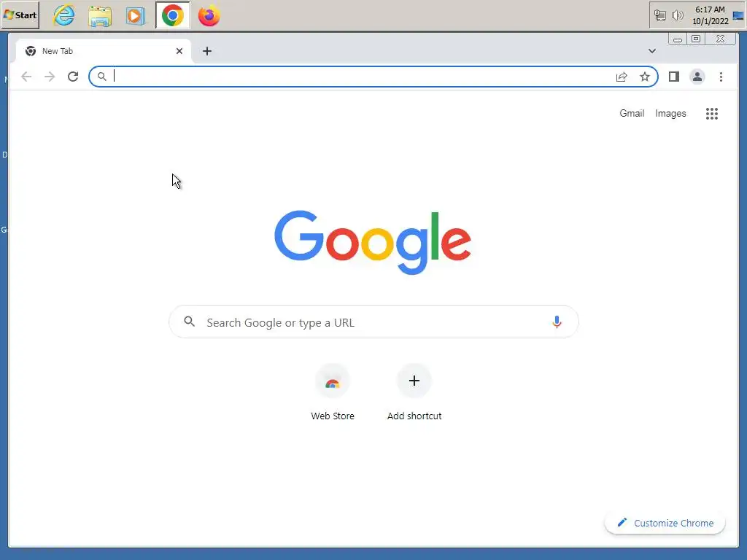The height and width of the screenshot is (560, 747).
Task: Click the Back navigation arrow
Action: click(x=26, y=77)
